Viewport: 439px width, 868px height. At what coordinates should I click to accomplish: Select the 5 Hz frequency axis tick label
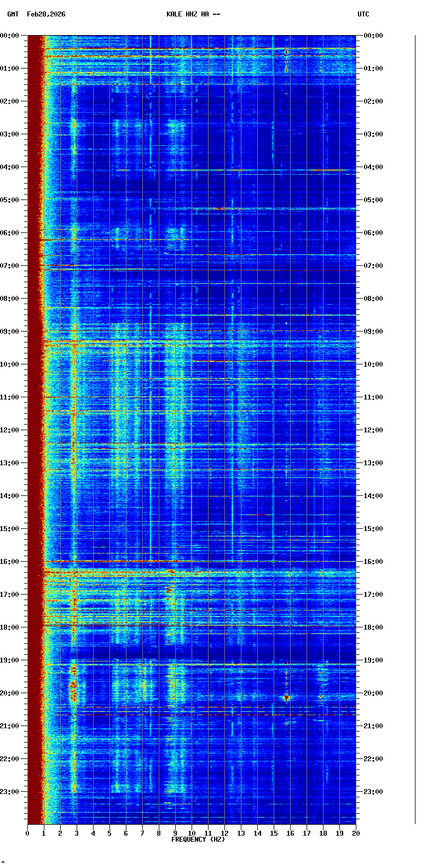tap(109, 833)
